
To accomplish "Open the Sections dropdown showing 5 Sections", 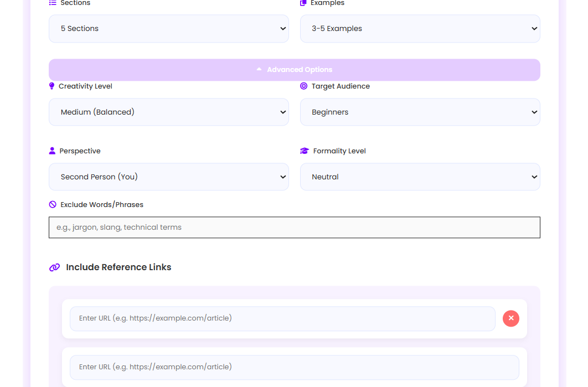I will click(x=168, y=29).
